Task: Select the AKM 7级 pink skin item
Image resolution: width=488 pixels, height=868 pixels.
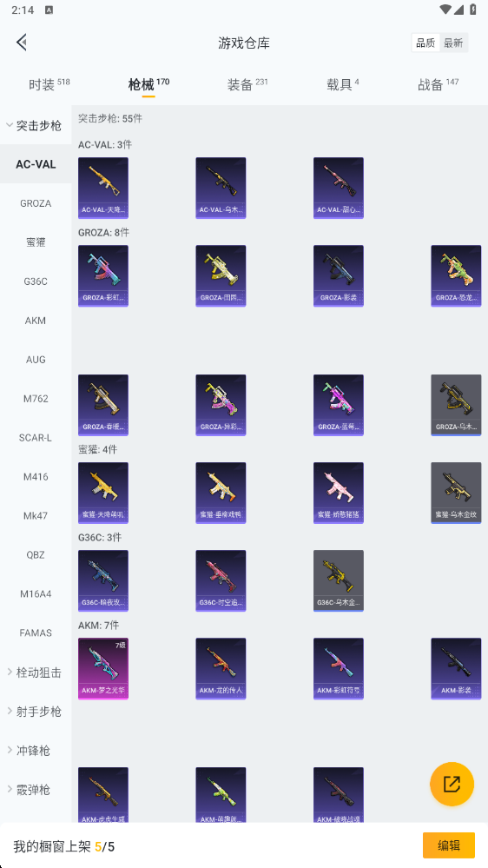Action: (103, 668)
